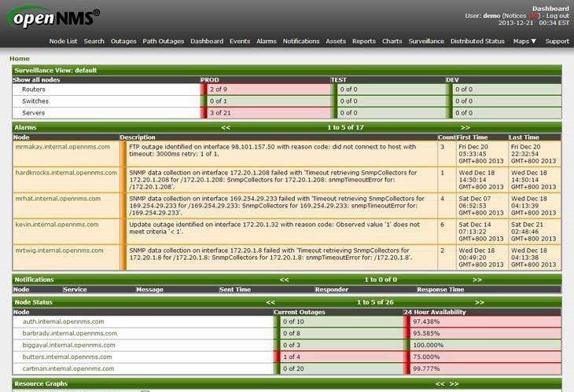Click the PROD column header
The width and height of the screenshot is (574, 392).
tap(210, 79)
